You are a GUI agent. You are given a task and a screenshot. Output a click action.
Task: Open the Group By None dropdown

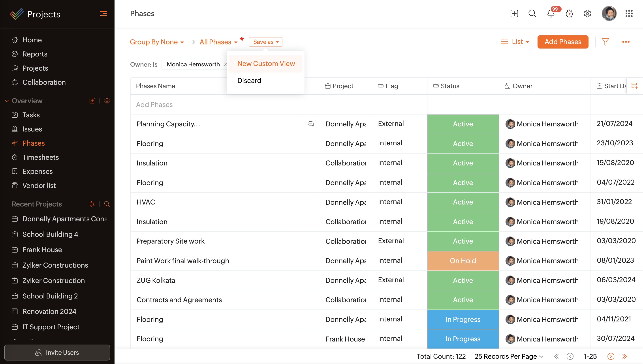[x=157, y=42]
